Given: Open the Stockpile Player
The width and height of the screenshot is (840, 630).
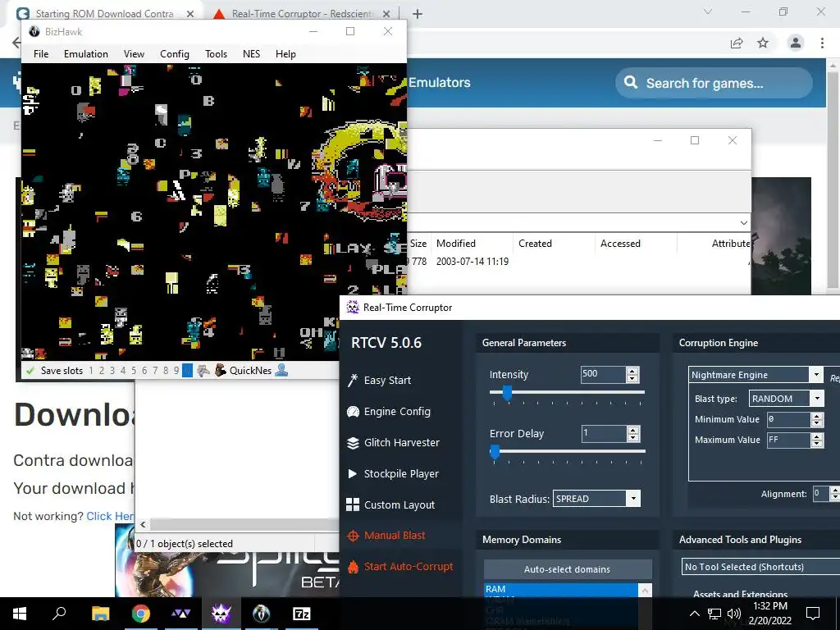Looking at the screenshot, I should point(393,473).
